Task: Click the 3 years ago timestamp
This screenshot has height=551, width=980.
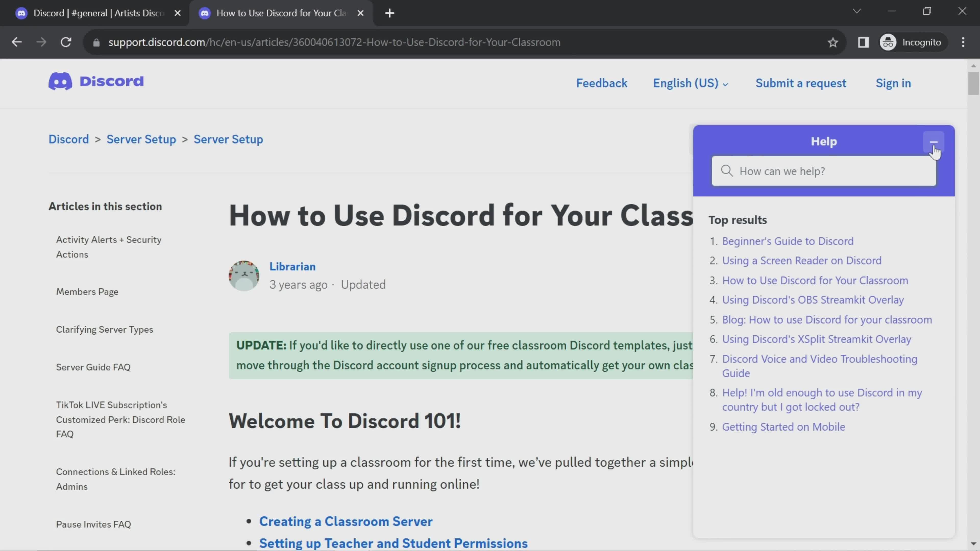Action: 298,284
